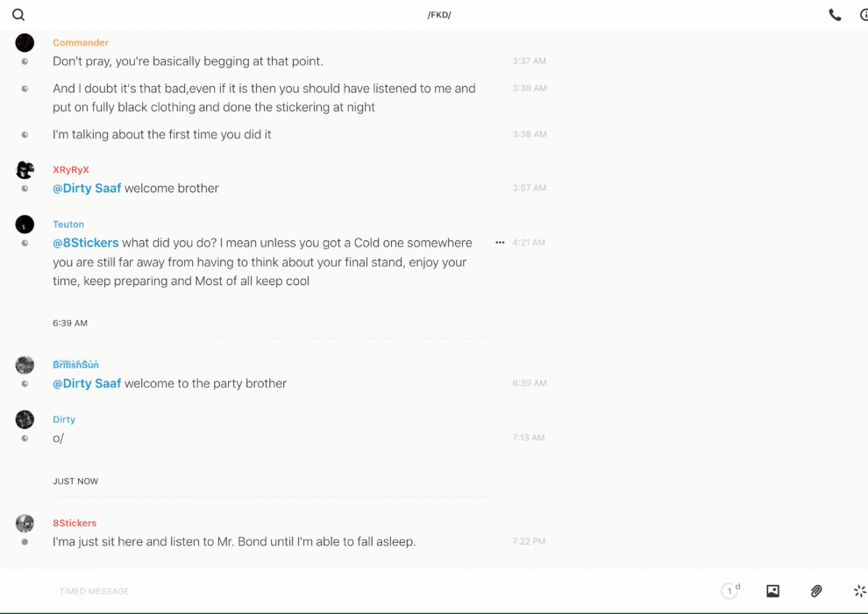Image resolution: width=868 pixels, height=614 pixels.
Task: Click the /FKD/ conversation title
Action: 438,15
